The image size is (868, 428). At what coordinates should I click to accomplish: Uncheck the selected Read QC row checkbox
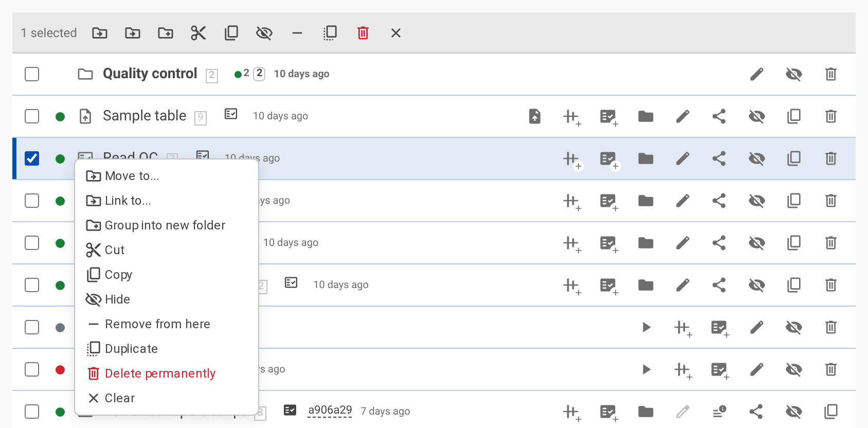pos(32,158)
